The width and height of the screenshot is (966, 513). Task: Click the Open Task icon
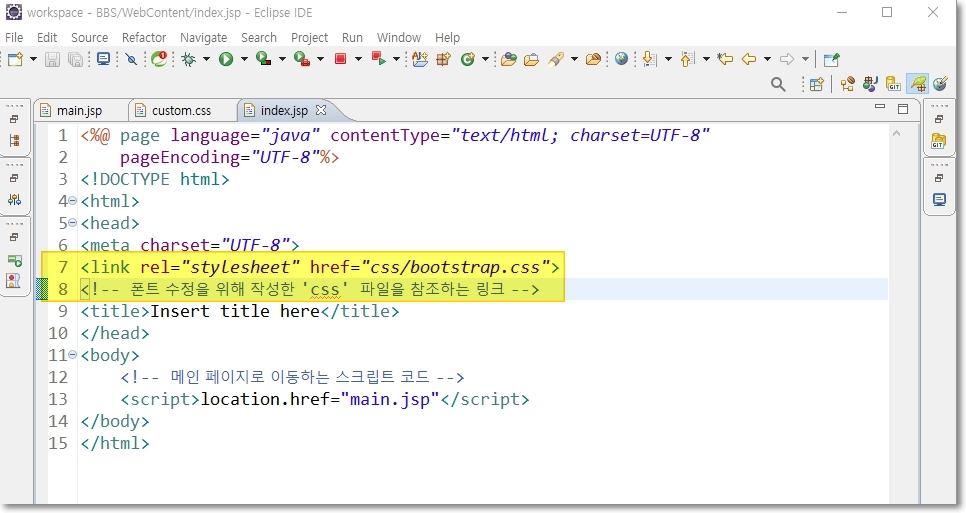point(532,59)
